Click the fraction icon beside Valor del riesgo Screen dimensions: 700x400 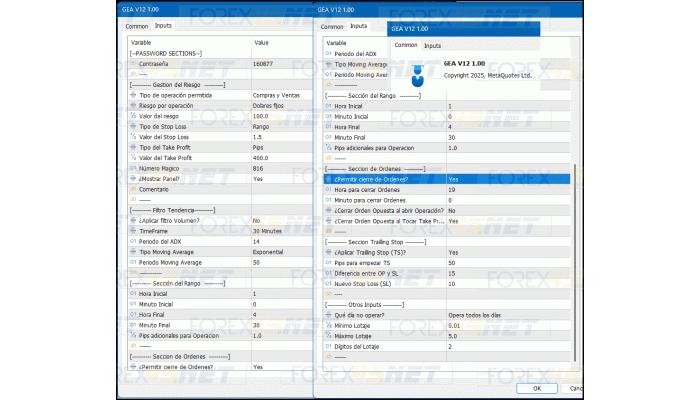tap(133, 116)
